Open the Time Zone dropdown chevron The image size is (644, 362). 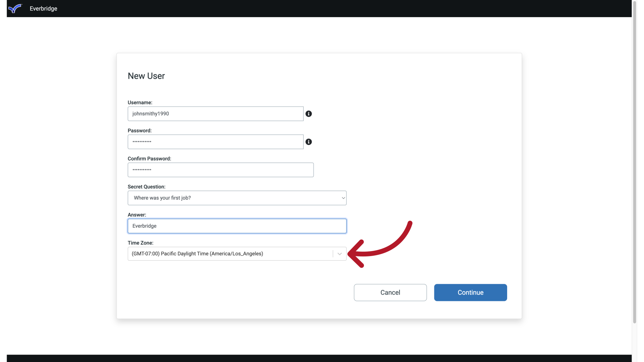point(339,254)
